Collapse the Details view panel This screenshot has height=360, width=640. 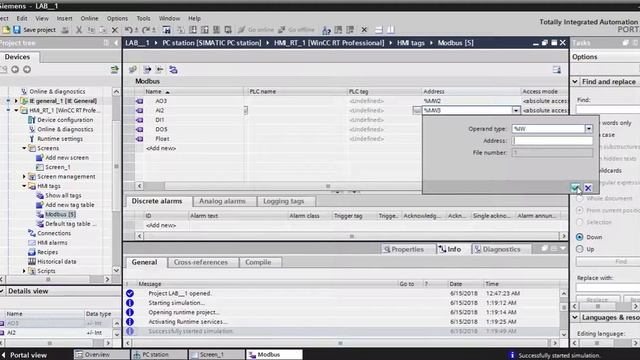point(2,291)
